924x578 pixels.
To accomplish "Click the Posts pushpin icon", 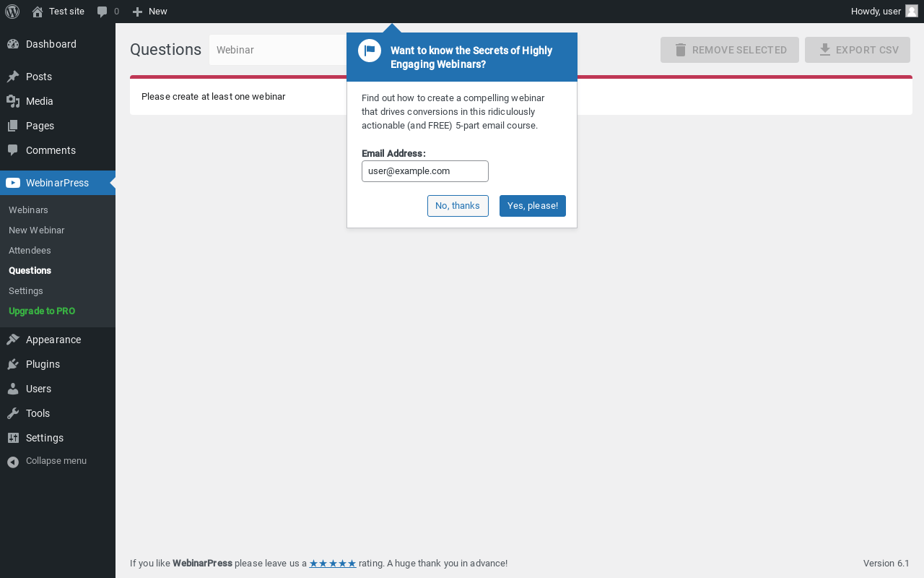I will coord(13,77).
